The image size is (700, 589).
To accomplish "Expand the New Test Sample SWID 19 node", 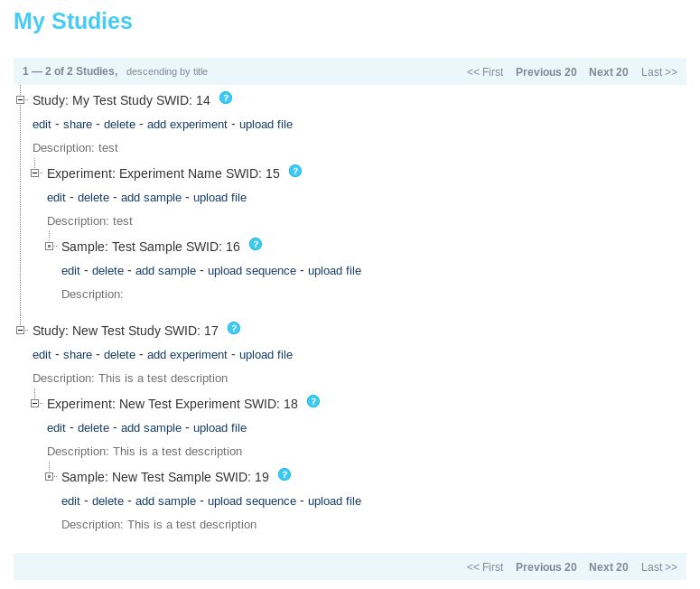I will pos(49,477).
